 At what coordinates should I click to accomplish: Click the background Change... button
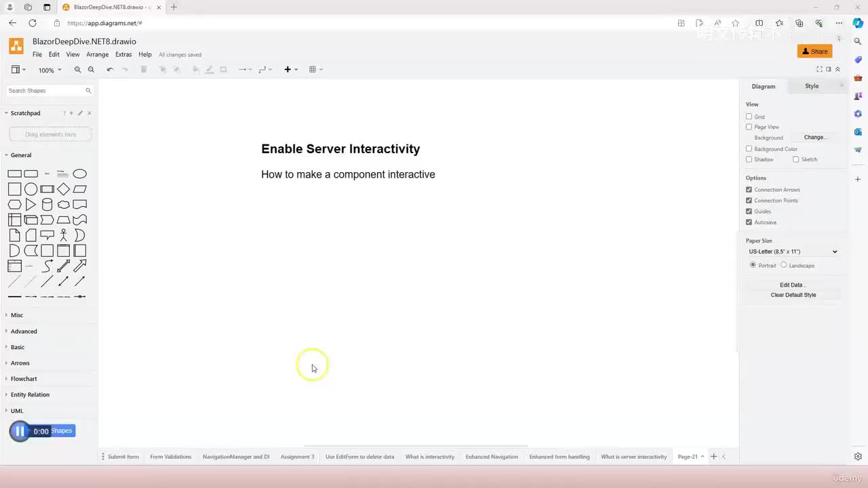815,138
